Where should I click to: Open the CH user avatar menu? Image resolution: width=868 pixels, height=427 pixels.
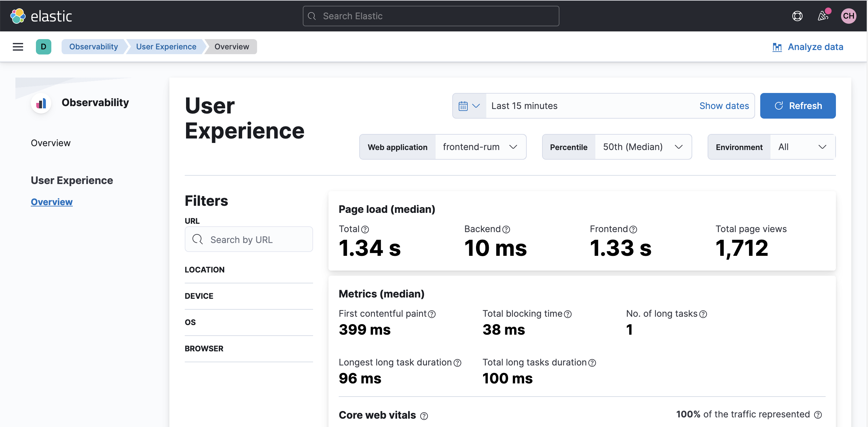tap(848, 16)
